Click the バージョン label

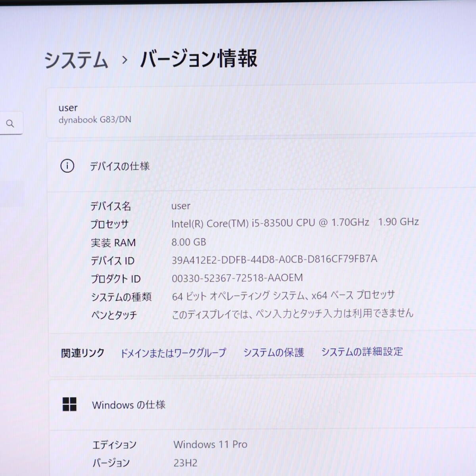click(x=111, y=463)
